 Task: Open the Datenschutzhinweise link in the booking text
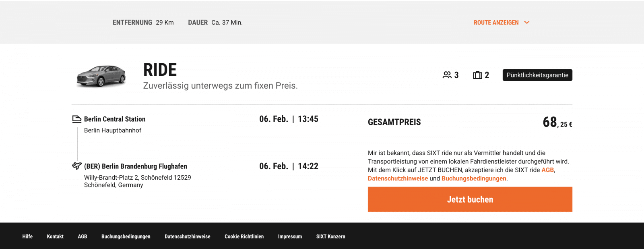point(398,178)
